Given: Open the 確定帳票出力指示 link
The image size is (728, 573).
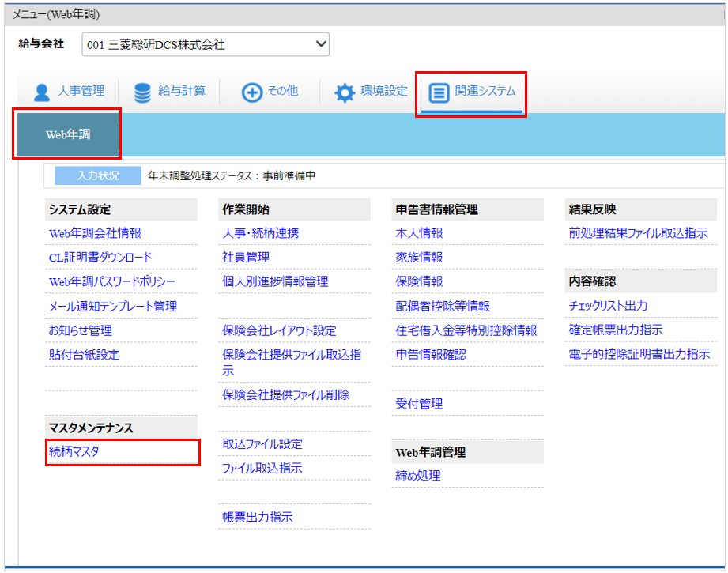Looking at the screenshot, I should pyautogui.click(x=616, y=330).
